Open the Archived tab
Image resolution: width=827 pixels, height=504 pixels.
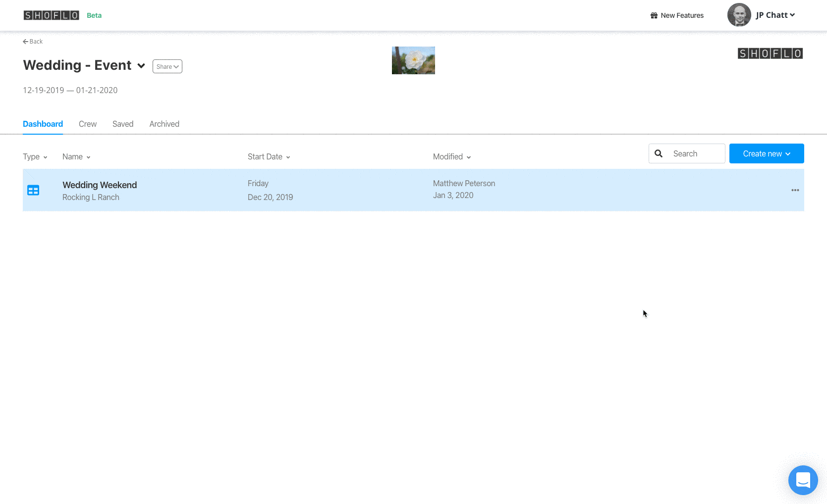(x=164, y=124)
